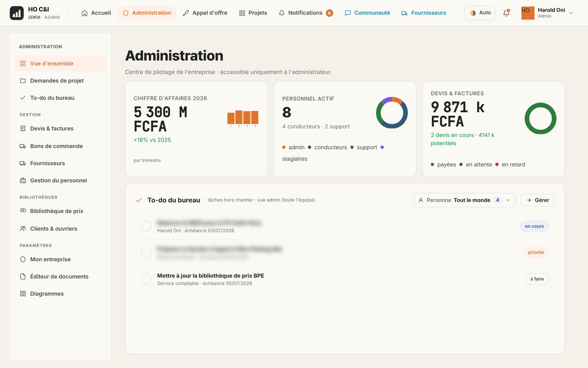
Task: Click the Demandes de projet folder icon
Action: pos(23,81)
